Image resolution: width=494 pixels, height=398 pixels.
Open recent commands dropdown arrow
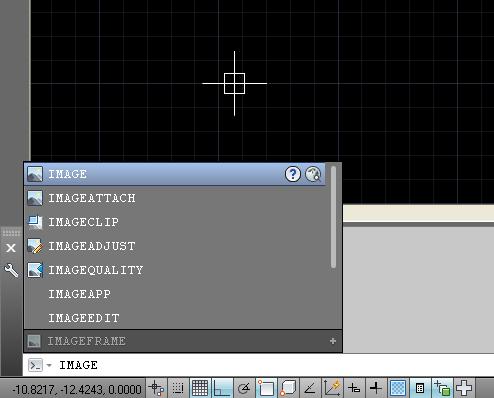[x=49, y=365]
